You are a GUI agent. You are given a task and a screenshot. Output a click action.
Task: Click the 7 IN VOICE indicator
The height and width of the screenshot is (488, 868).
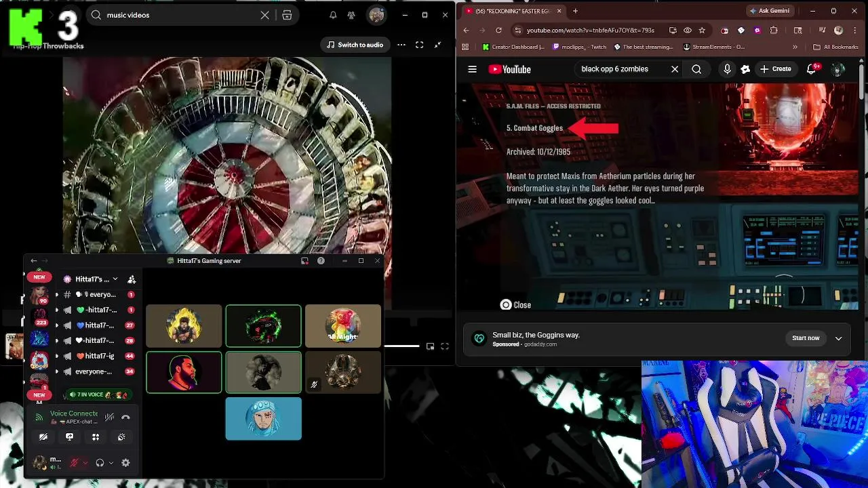pos(99,395)
